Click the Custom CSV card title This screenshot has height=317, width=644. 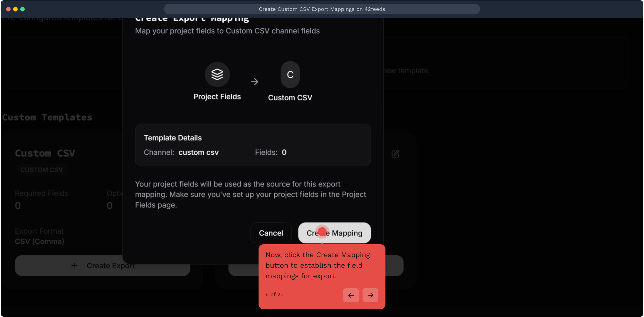pos(45,153)
